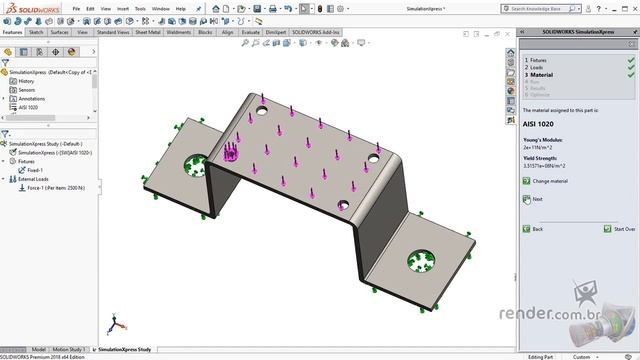Click Edit Appearance sphere in view toolbar
The height and width of the screenshot is (360, 640).
click(335, 42)
